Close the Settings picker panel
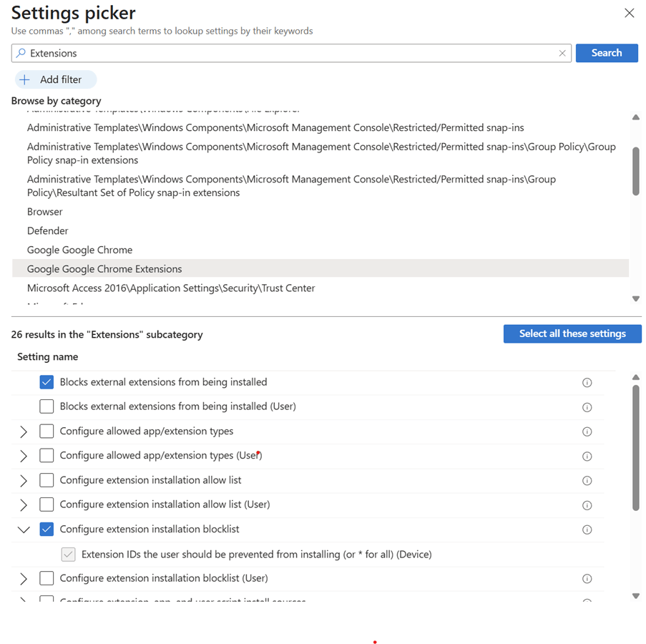 point(629,13)
